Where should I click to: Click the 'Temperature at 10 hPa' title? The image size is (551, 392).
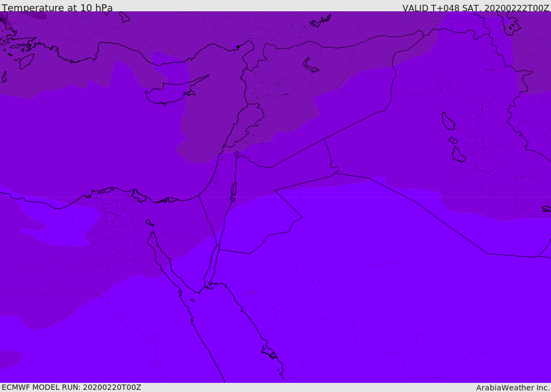tap(57, 8)
